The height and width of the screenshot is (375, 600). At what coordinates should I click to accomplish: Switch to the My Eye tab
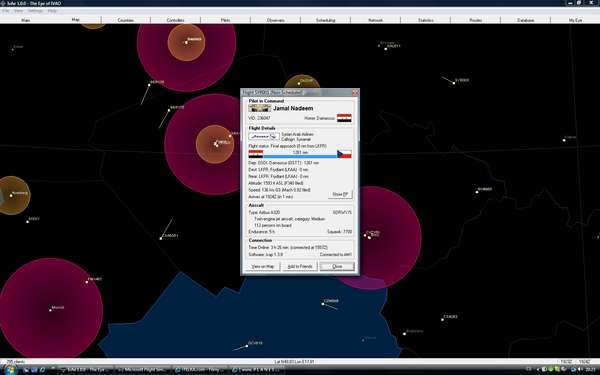coord(575,20)
